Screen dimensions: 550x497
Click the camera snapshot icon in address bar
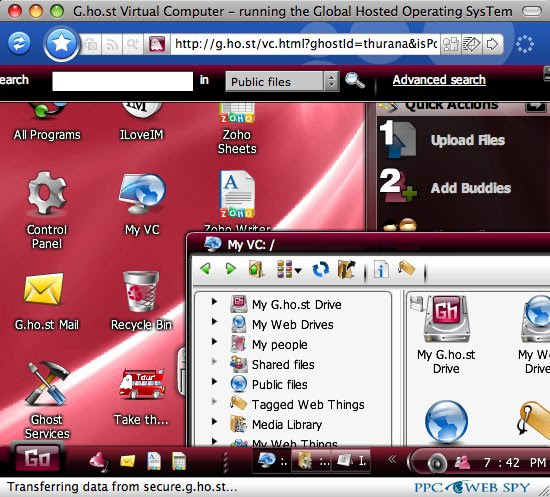click(x=91, y=44)
